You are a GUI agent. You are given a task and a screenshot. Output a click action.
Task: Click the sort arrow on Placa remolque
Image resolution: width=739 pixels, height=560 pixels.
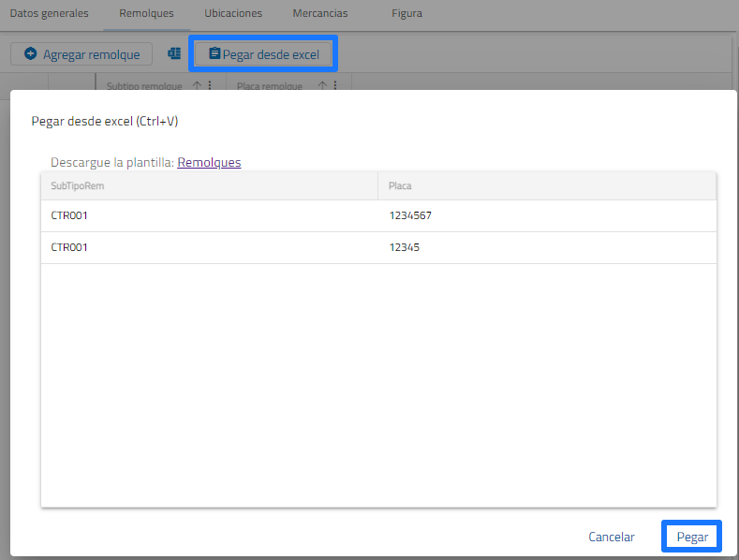[x=322, y=85]
